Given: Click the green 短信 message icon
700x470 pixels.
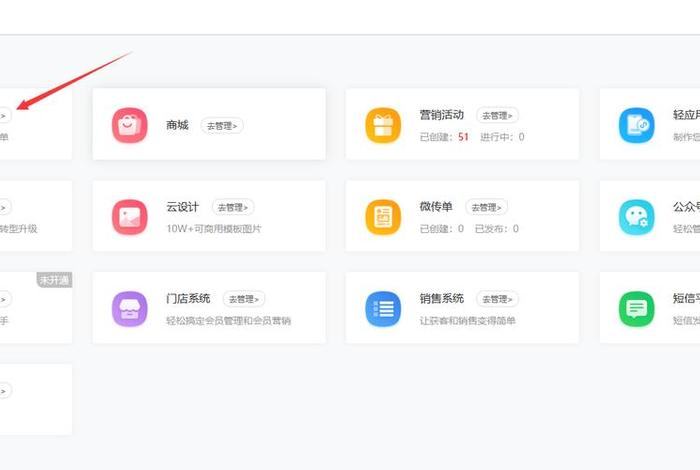Looking at the screenshot, I should pos(637,309).
